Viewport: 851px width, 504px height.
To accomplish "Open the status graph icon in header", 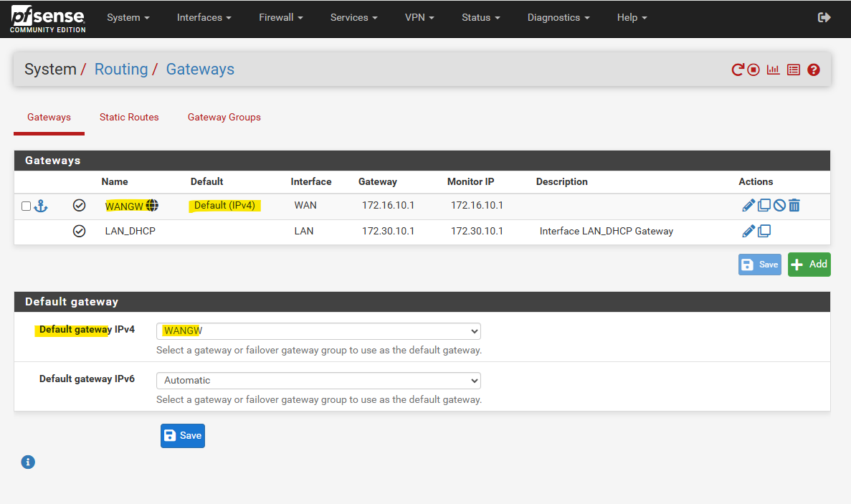I will coord(773,70).
